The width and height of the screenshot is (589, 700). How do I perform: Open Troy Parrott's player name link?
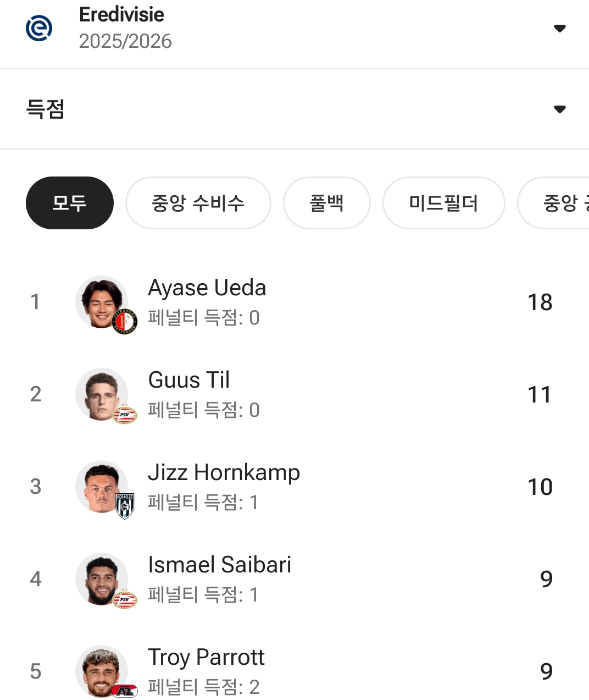click(206, 658)
